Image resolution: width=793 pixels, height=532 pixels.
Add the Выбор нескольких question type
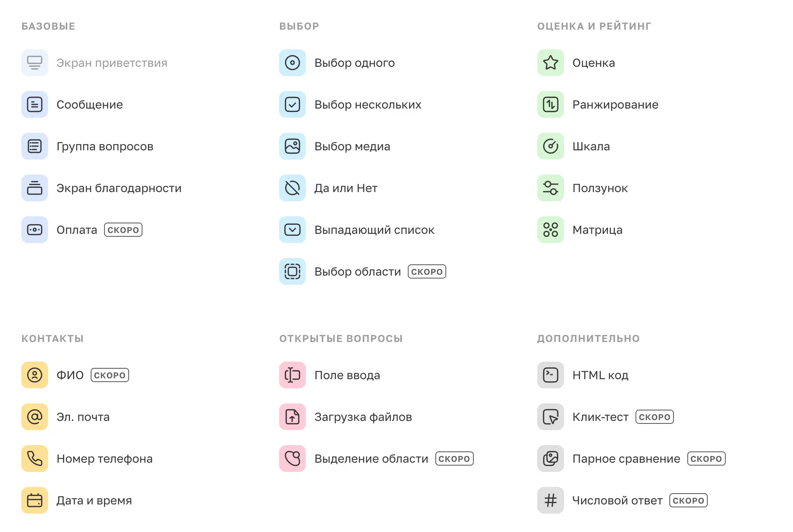click(x=368, y=105)
